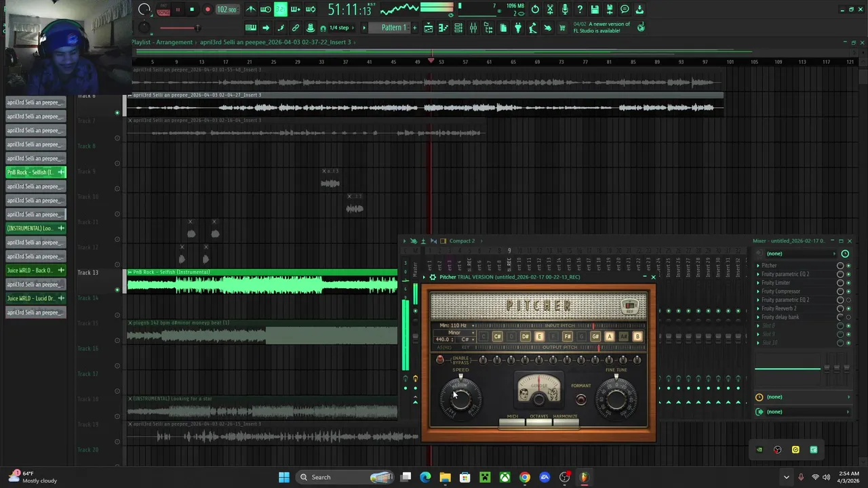Open the chat bubble icon in toolbar
Image resolution: width=868 pixels, height=488 pixels.
click(625, 9)
